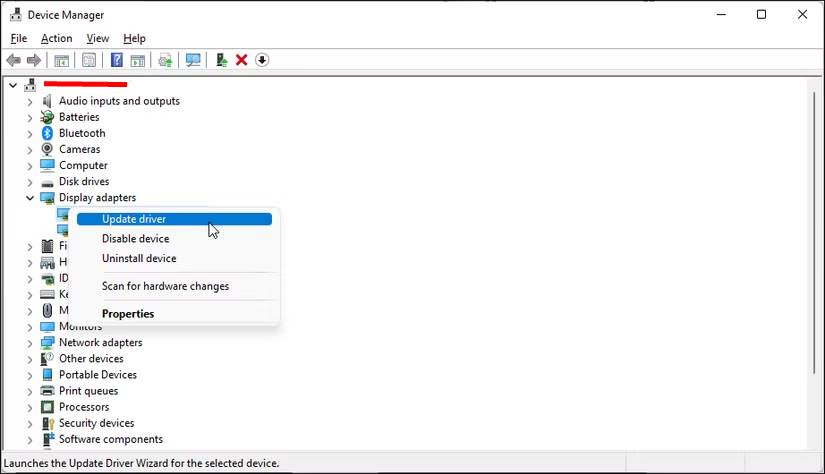Image resolution: width=825 pixels, height=474 pixels.
Task: Click Update device driver toolbar icon
Action: click(x=165, y=60)
